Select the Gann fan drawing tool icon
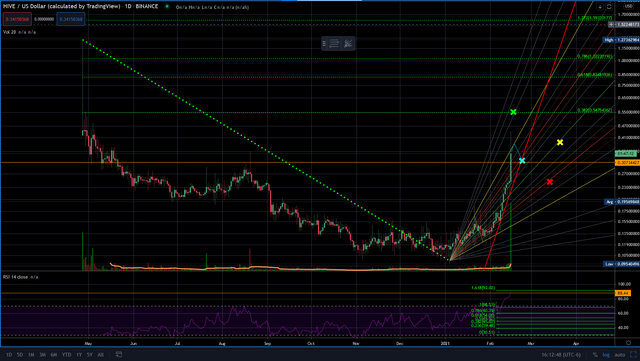This screenshot has height=361, width=640. [x=348, y=43]
